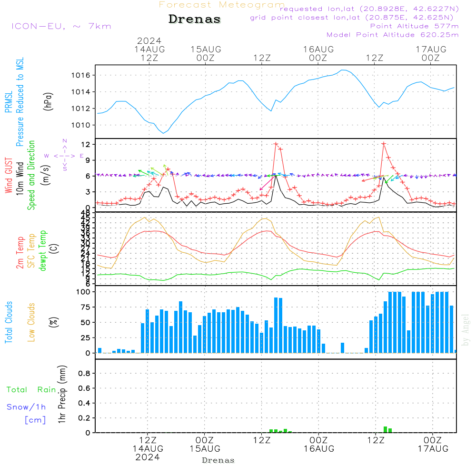Click the '(m/s)' wind unit label

pyautogui.click(x=46, y=175)
